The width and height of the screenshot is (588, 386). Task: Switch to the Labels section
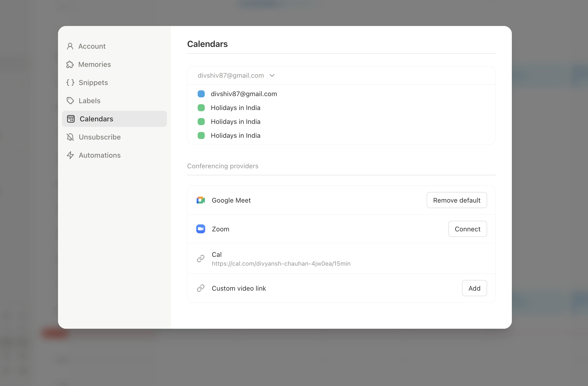114,101
